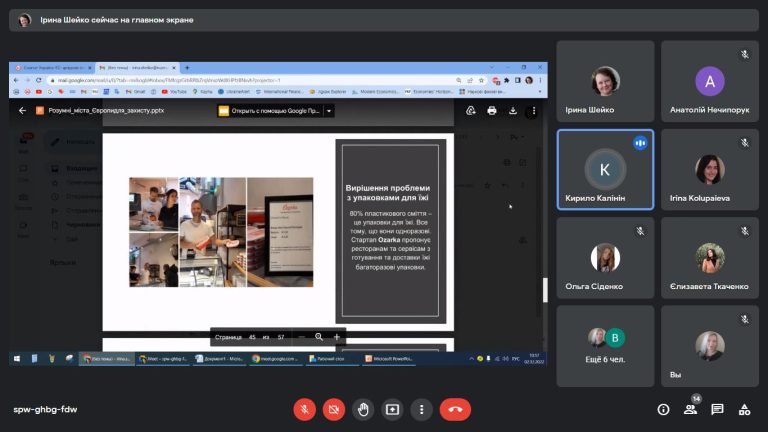Image resolution: width=768 pixels, height=432 pixels.
Task: Switch to the Word document taskbar item
Action: tap(219, 359)
